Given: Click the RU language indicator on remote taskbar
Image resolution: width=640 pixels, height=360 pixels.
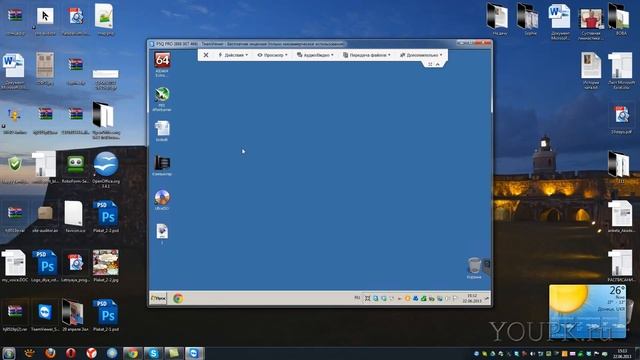Looking at the screenshot, I should [x=357, y=298].
